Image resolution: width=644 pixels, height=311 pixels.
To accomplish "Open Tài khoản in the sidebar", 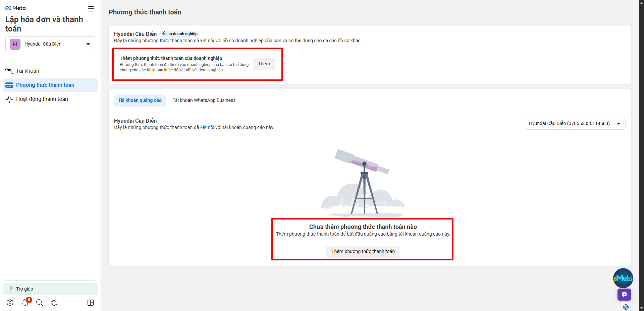I will (28, 71).
